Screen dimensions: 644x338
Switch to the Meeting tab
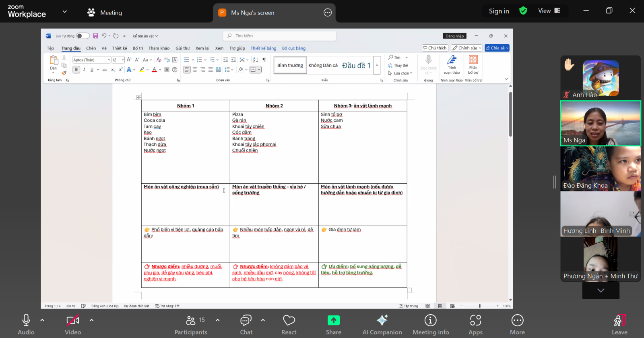(105, 12)
